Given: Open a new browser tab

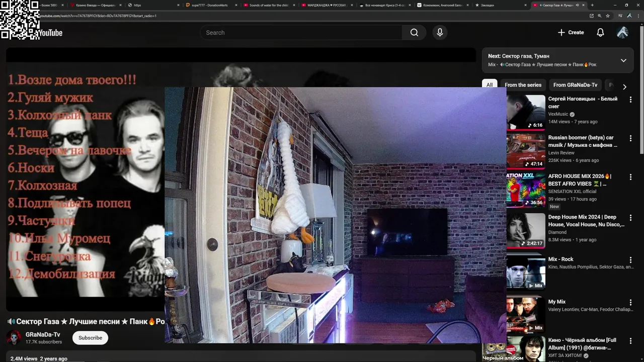Looking at the screenshot, I should tap(592, 5).
